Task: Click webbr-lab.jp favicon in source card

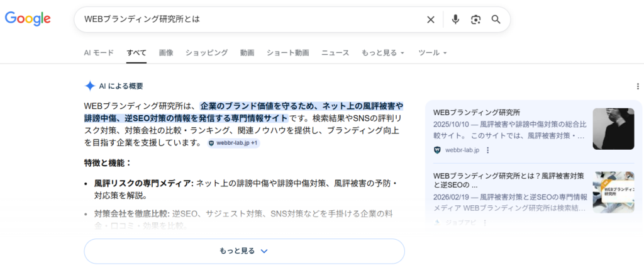Action: (437, 150)
